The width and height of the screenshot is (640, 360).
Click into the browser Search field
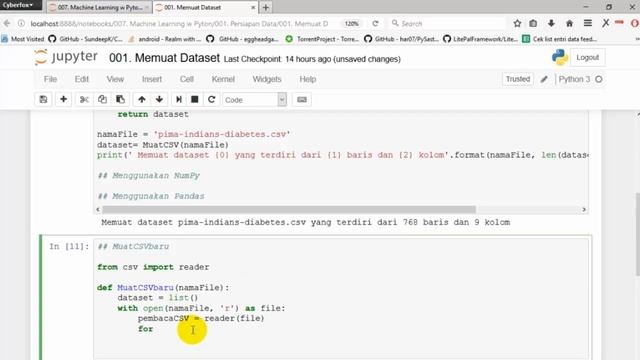(447, 24)
